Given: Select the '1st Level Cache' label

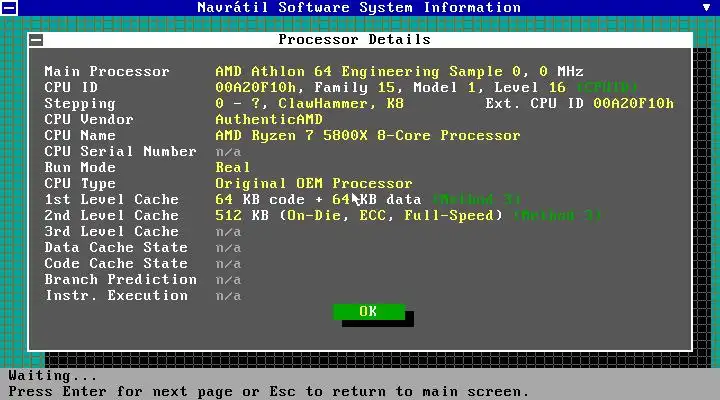Looking at the screenshot, I should (x=111, y=199).
